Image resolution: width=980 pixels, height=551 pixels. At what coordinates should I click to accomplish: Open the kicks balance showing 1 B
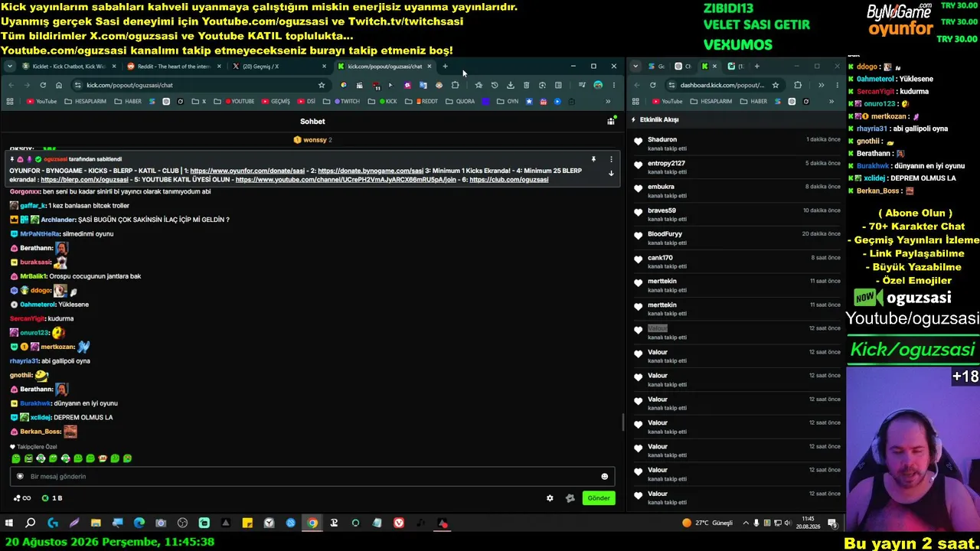[x=52, y=498]
